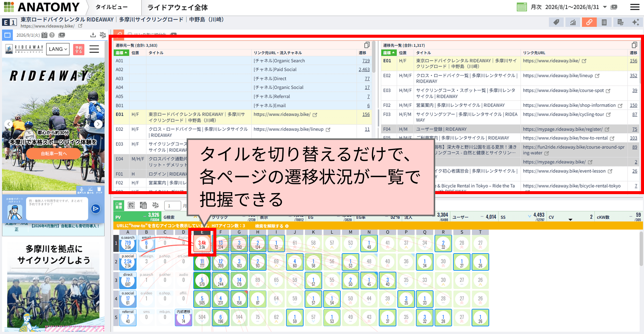Check the リンク毎に細分化 checkbox

(130, 34)
